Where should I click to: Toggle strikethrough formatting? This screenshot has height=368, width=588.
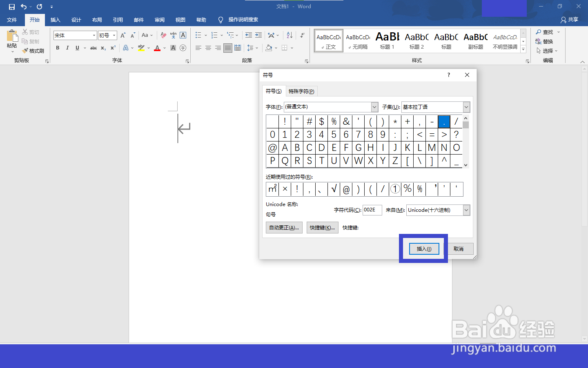(x=94, y=48)
